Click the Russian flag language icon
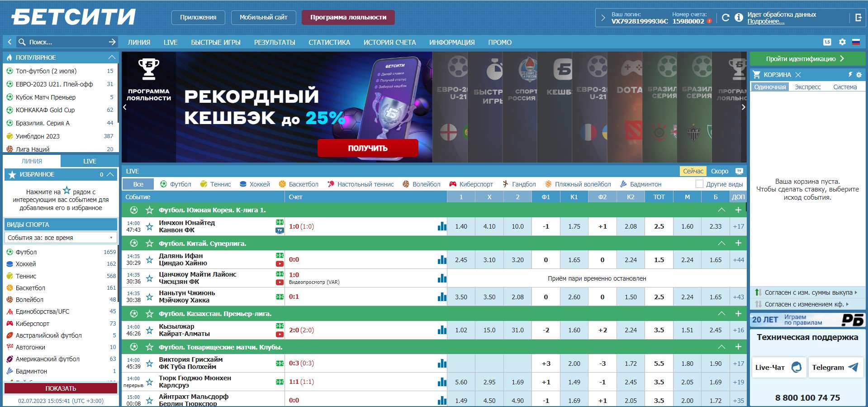868x407 pixels. click(856, 42)
